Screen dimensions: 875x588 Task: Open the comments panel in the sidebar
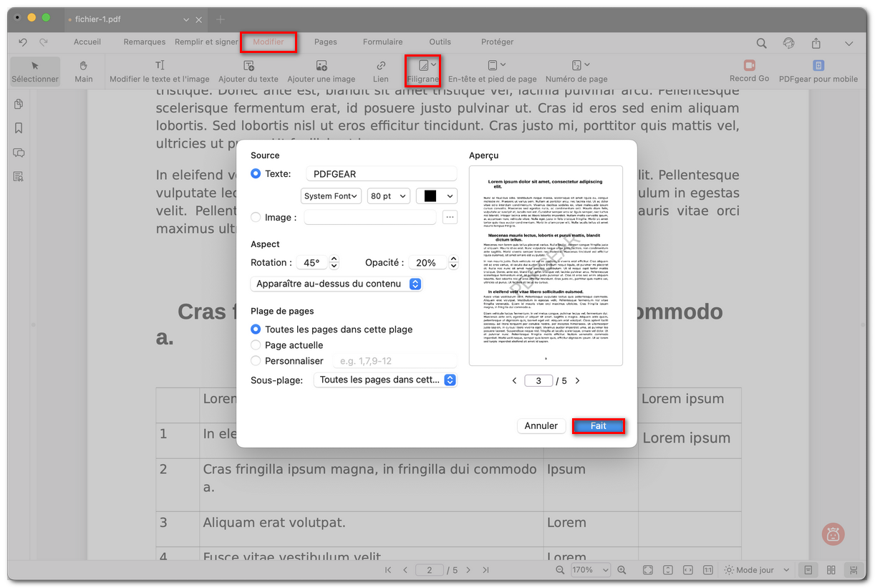coord(18,153)
